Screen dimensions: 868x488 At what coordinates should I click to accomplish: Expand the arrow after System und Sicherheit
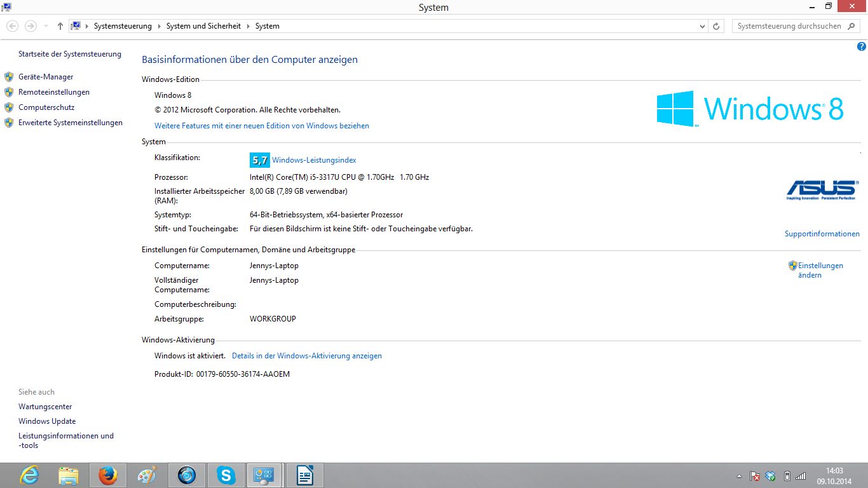point(248,26)
